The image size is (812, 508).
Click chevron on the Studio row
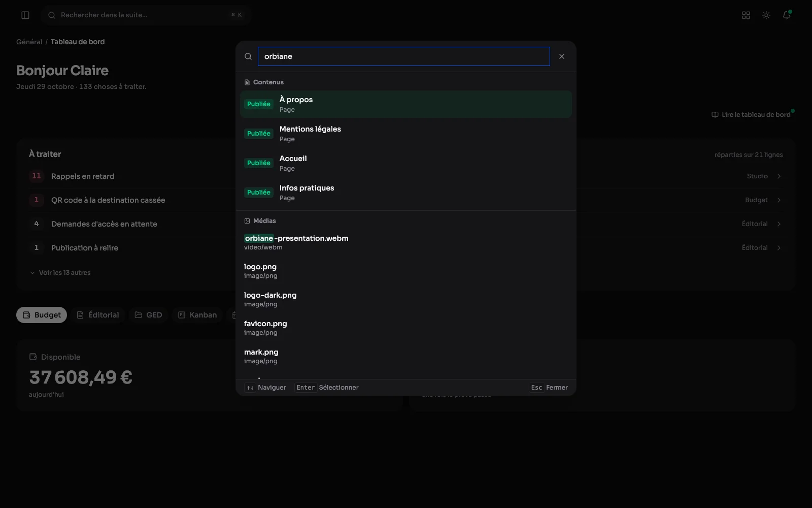click(x=779, y=176)
